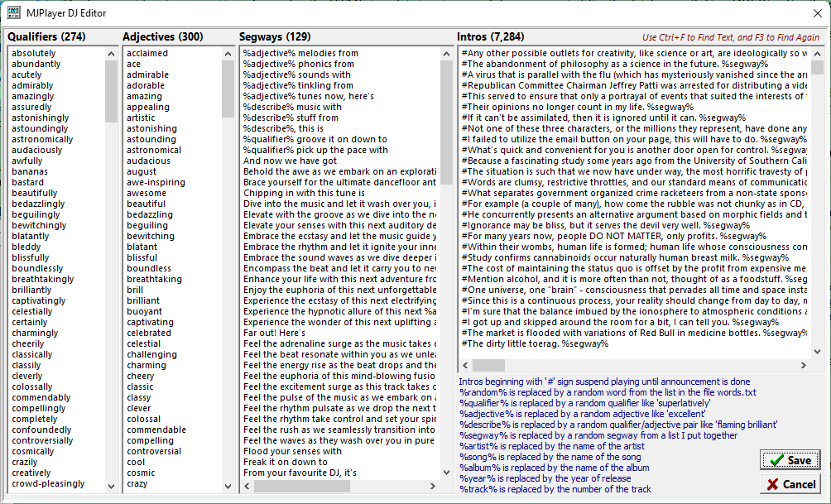Click the 'Adjectives (300)' heading
Image resolution: width=831 pixels, height=504 pixels.
click(x=163, y=36)
